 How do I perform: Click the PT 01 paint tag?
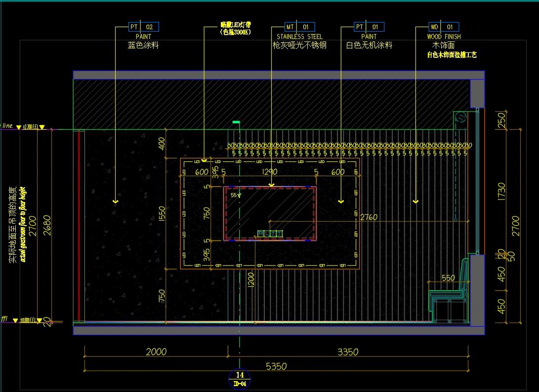(369, 27)
